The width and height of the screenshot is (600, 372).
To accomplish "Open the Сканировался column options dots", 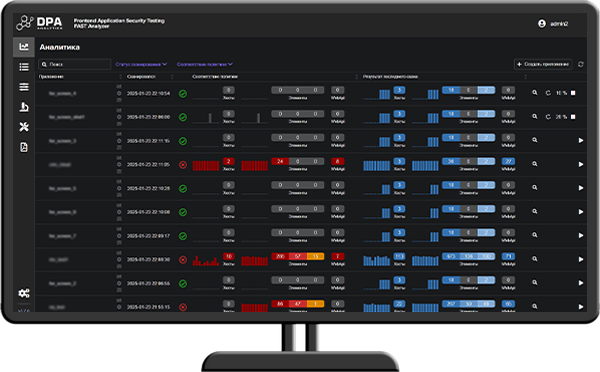I will pyautogui.click(x=172, y=77).
